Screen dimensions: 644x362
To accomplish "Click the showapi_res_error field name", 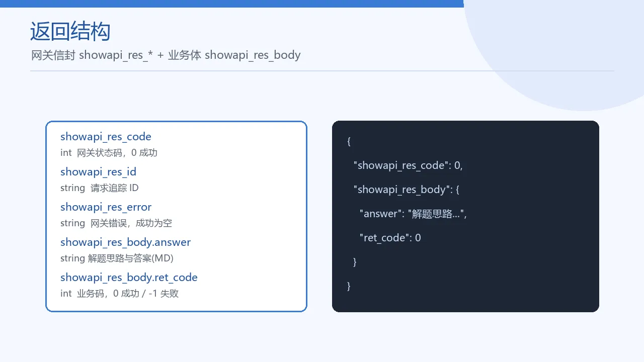I will [x=106, y=207].
